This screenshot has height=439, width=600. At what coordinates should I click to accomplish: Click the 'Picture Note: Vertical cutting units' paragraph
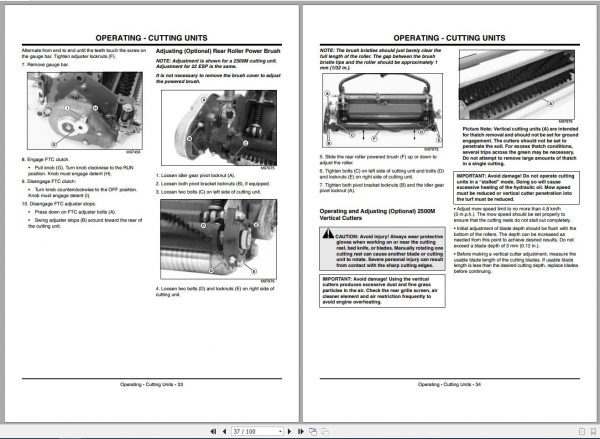(x=520, y=146)
